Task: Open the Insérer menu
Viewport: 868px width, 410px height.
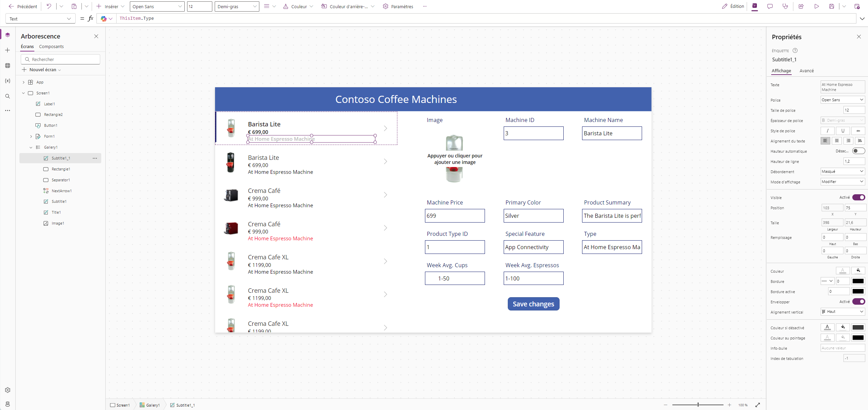Action: [110, 6]
